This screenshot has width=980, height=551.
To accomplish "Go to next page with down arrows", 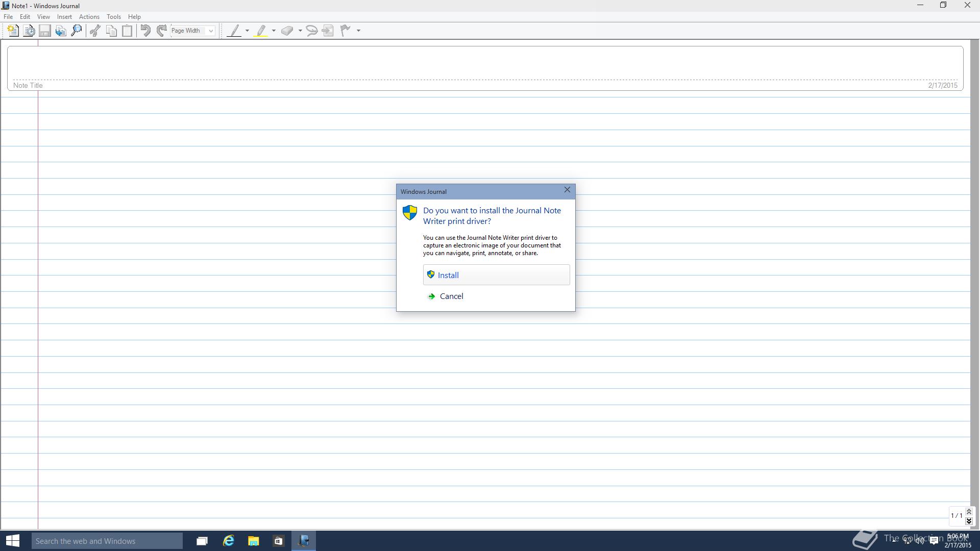I will click(x=969, y=520).
